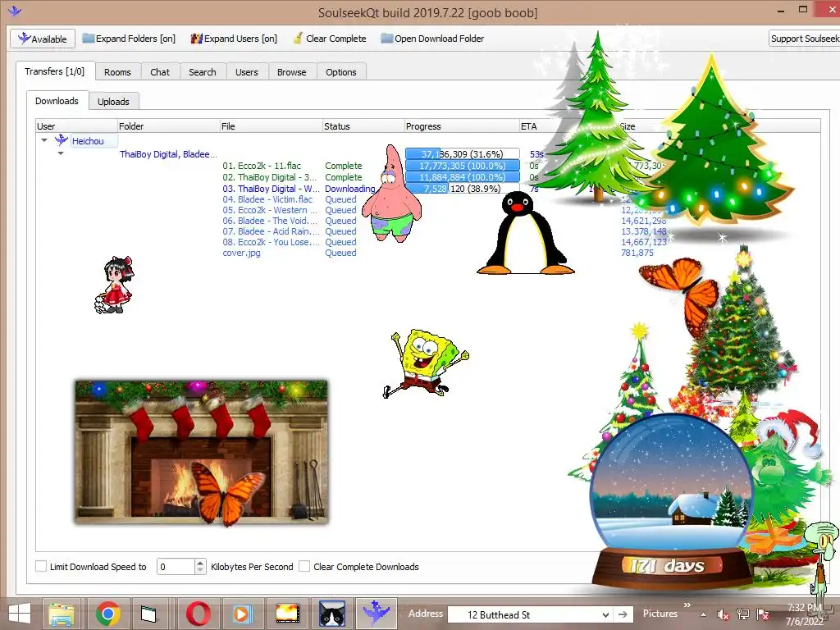Viewport: 840px width, 630px height.
Task: Select file 05. Ecco2k - Western...
Action: [x=270, y=210]
